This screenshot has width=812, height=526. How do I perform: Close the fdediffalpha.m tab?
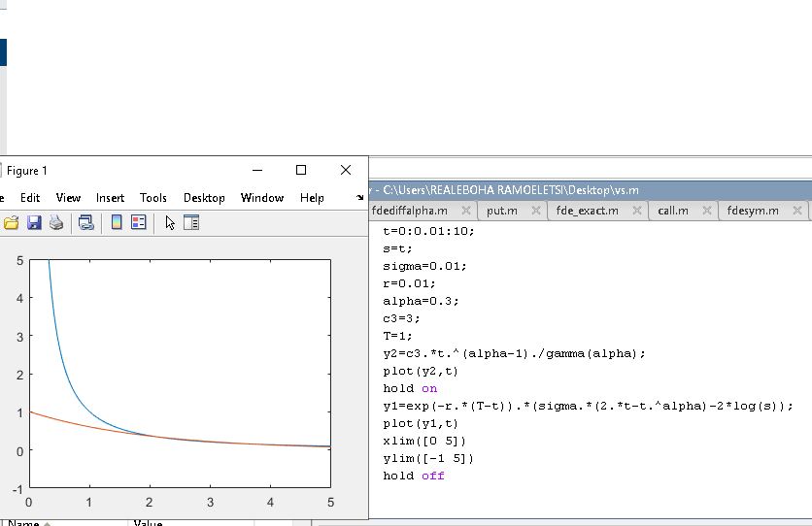pos(466,211)
